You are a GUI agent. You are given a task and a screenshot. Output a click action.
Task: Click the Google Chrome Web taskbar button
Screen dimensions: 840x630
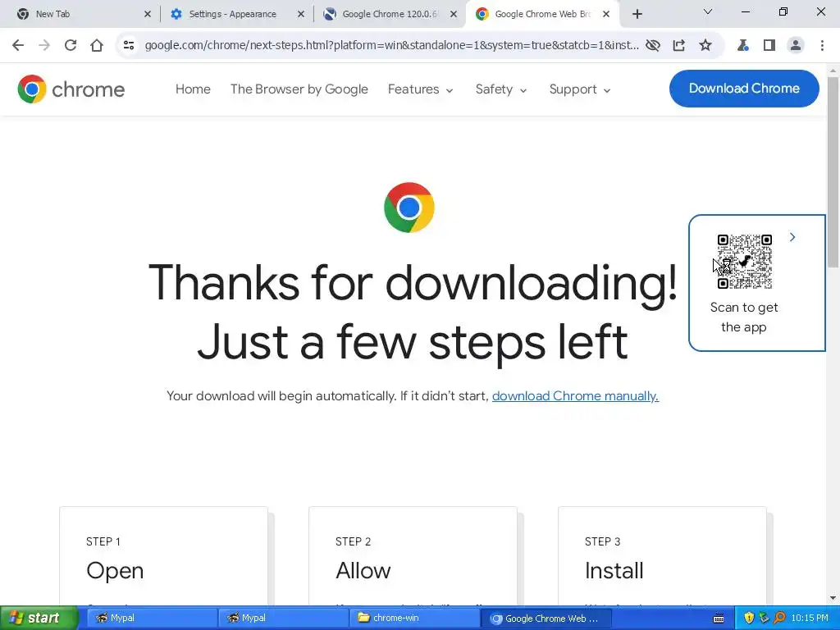pyautogui.click(x=546, y=619)
